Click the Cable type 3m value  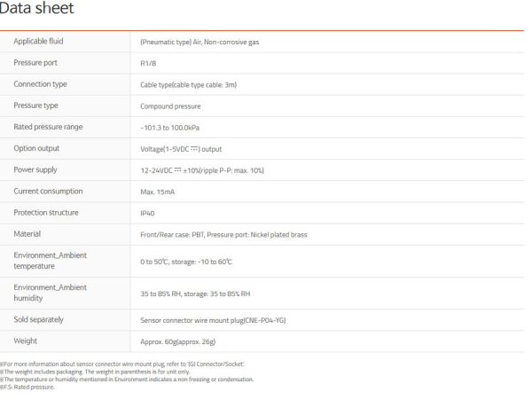(188, 85)
